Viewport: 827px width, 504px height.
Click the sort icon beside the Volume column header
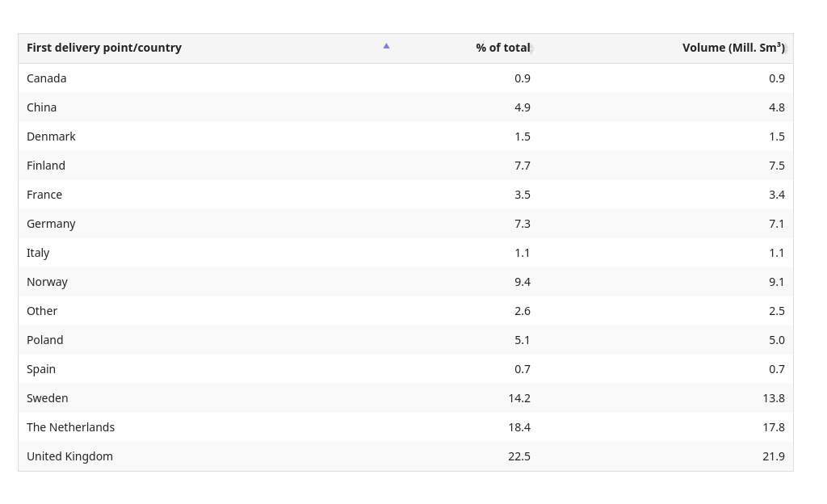pyautogui.click(x=786, y=48)
